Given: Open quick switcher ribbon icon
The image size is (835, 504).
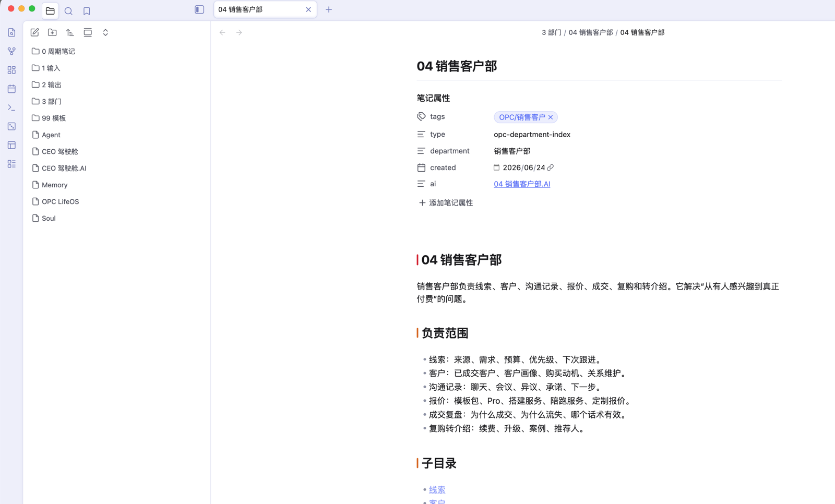Looking at the screenshot, I should point(11,32).
